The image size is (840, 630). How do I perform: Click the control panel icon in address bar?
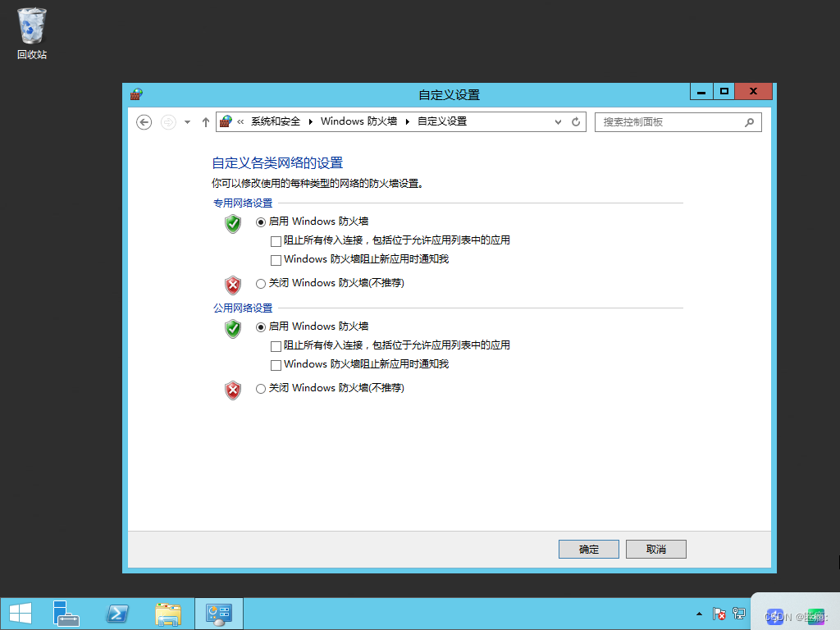[x=226, y=121]
